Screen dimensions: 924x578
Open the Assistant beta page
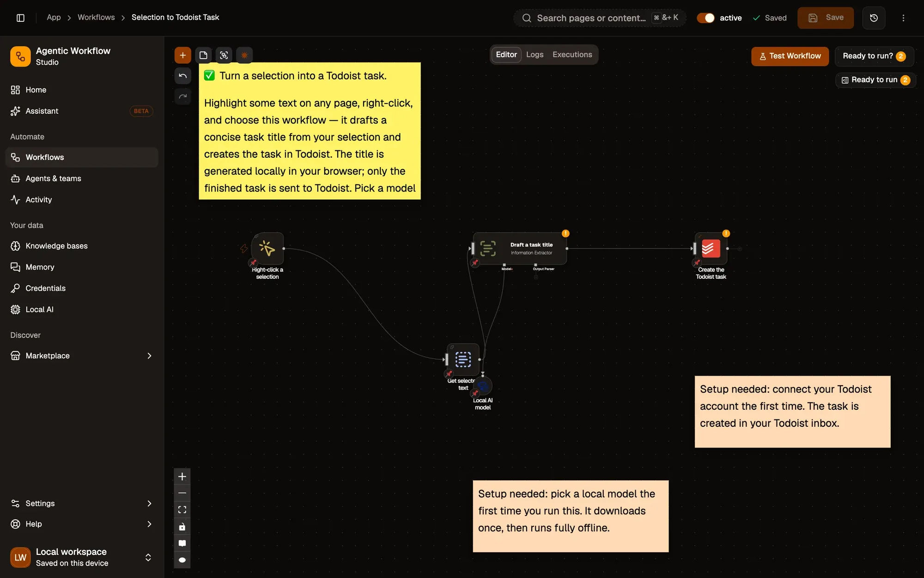pyautogui.click(x=82, y=111)
